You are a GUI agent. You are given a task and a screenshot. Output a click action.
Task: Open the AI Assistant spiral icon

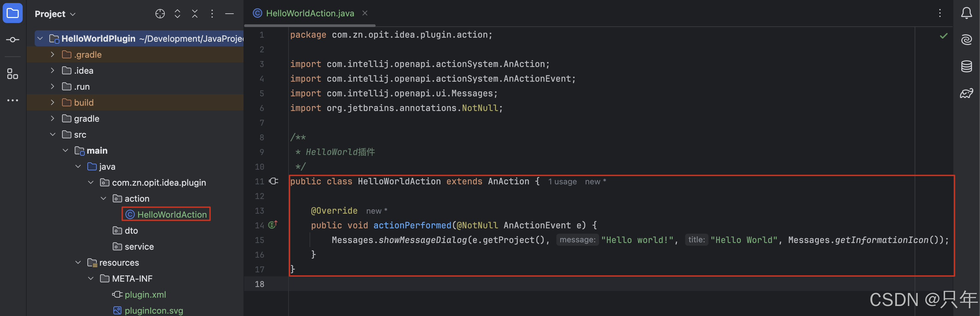pos(966,40)
